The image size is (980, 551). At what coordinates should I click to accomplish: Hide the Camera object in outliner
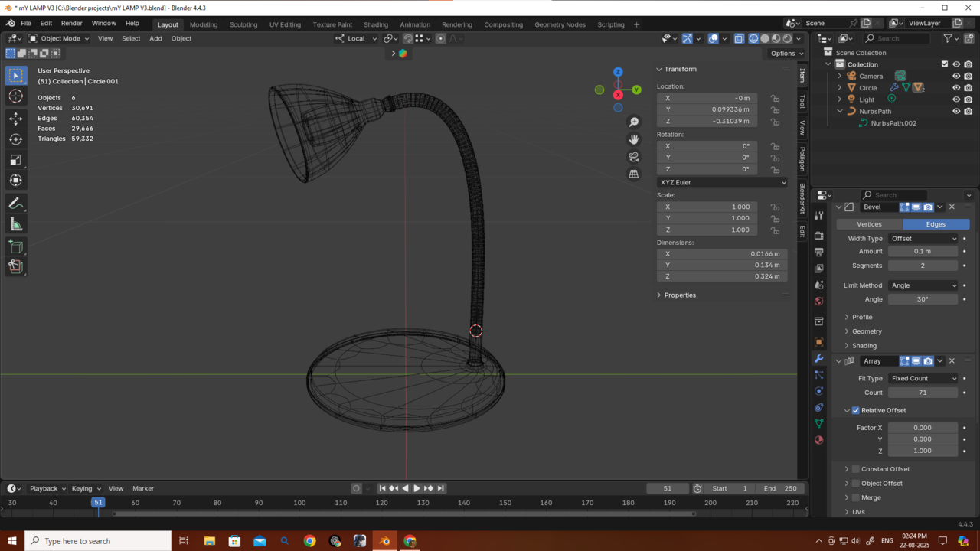pos(955,76)
